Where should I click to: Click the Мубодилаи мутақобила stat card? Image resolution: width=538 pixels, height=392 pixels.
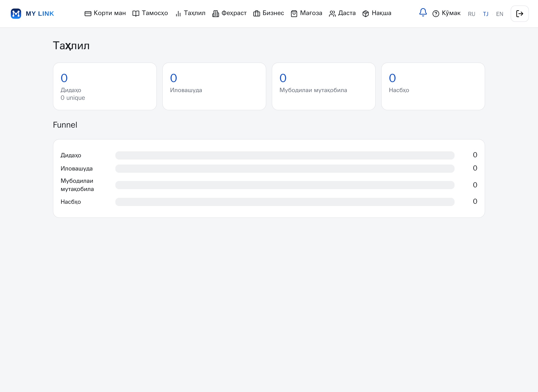pyautogui.click(x=324, y=86)
